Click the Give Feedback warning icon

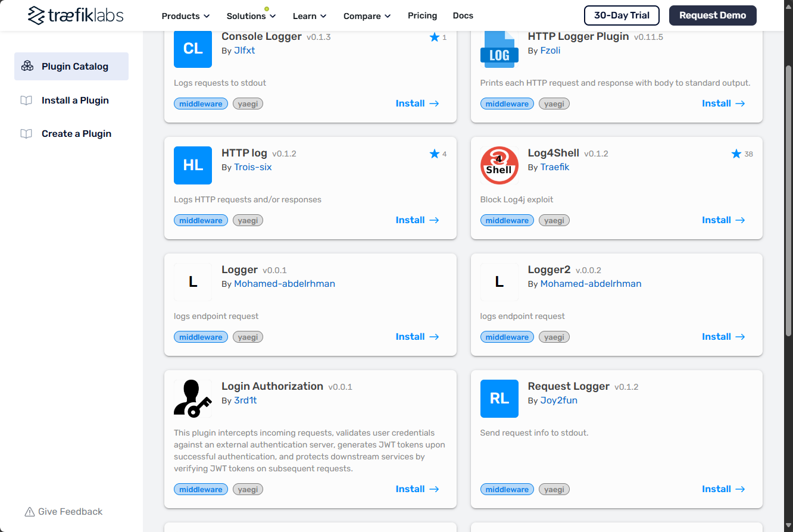[x=29, y=512]
